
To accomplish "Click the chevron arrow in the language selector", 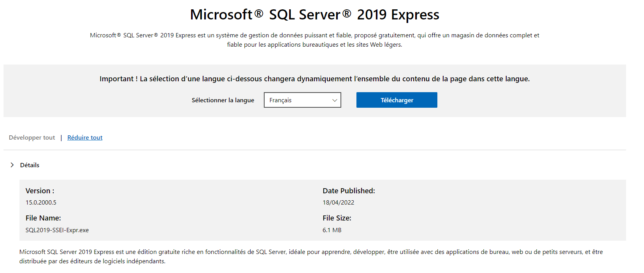I will 334,100.
